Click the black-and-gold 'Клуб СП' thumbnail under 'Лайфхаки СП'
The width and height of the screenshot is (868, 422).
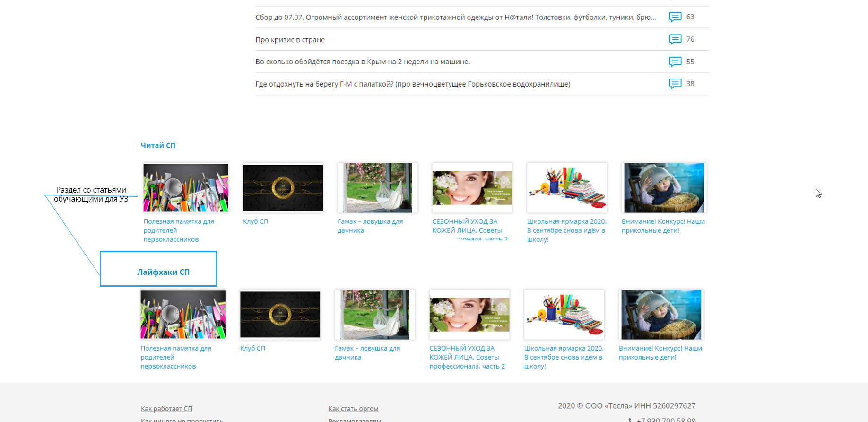(x=280, y=315)
